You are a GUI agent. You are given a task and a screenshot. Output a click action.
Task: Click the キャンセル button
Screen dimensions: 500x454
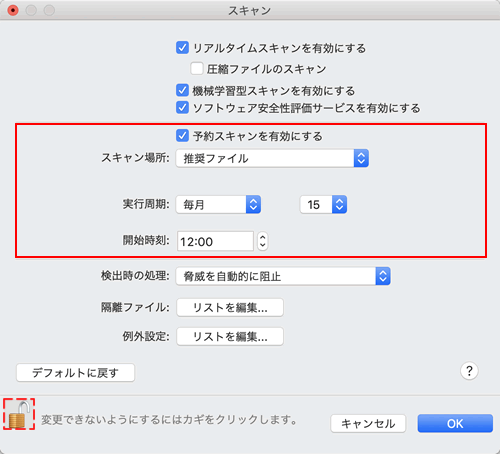(x=368, y=423)
